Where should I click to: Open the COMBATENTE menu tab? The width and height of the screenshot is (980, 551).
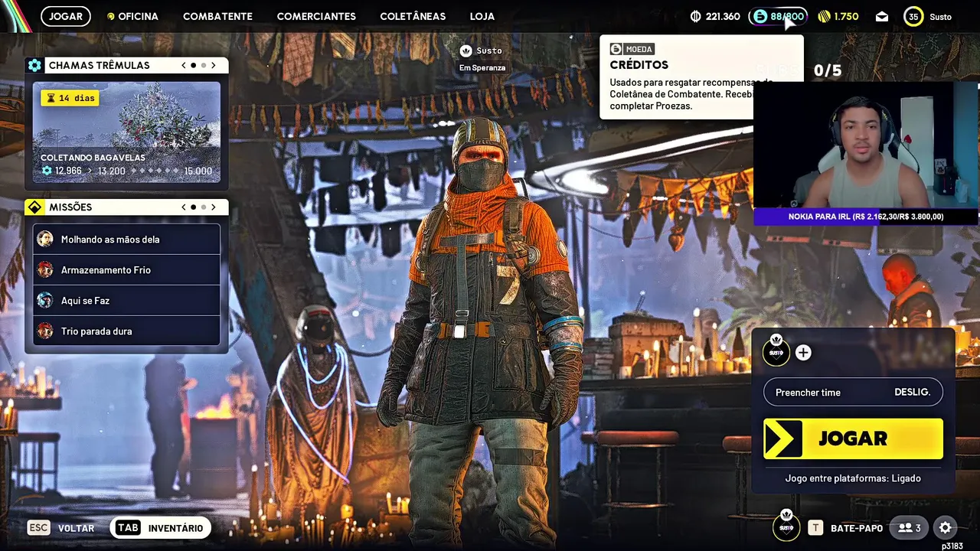(x=217, y=16)
